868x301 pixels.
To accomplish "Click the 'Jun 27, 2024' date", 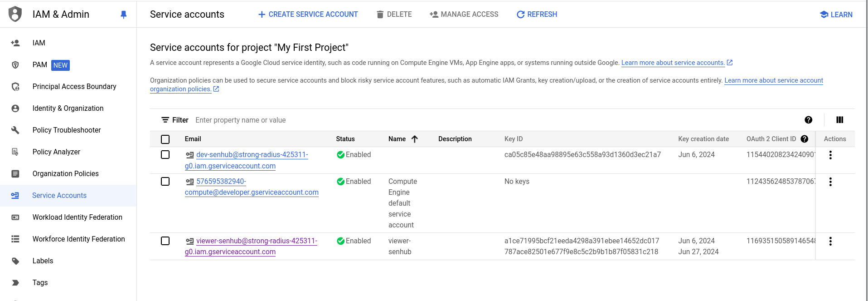I will pos(698,252).
